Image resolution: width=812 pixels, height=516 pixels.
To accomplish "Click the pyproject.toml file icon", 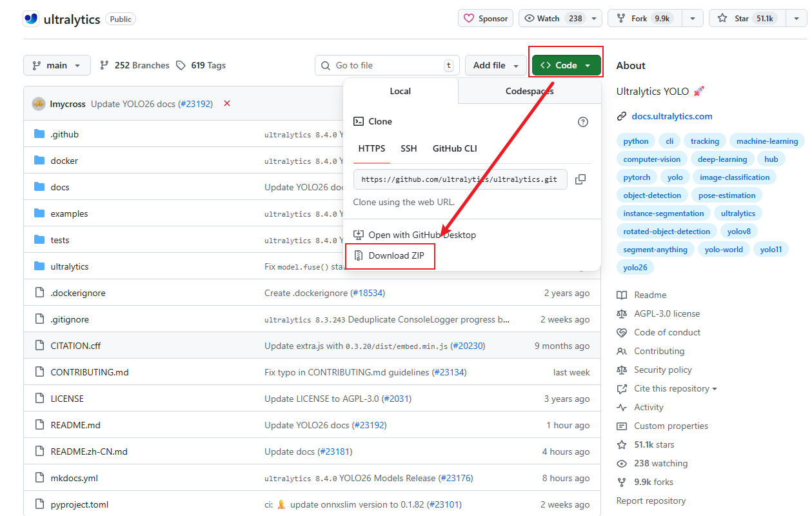I will 39,504.
